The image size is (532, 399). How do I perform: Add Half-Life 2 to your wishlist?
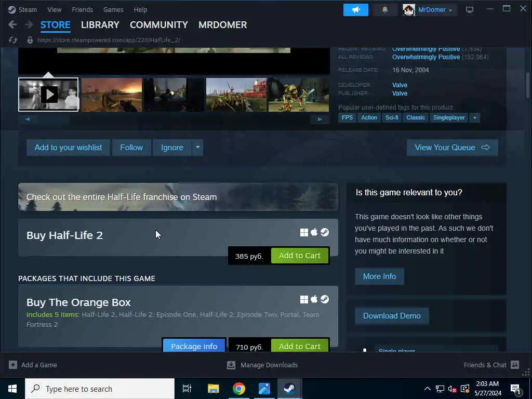pos(68,147)
